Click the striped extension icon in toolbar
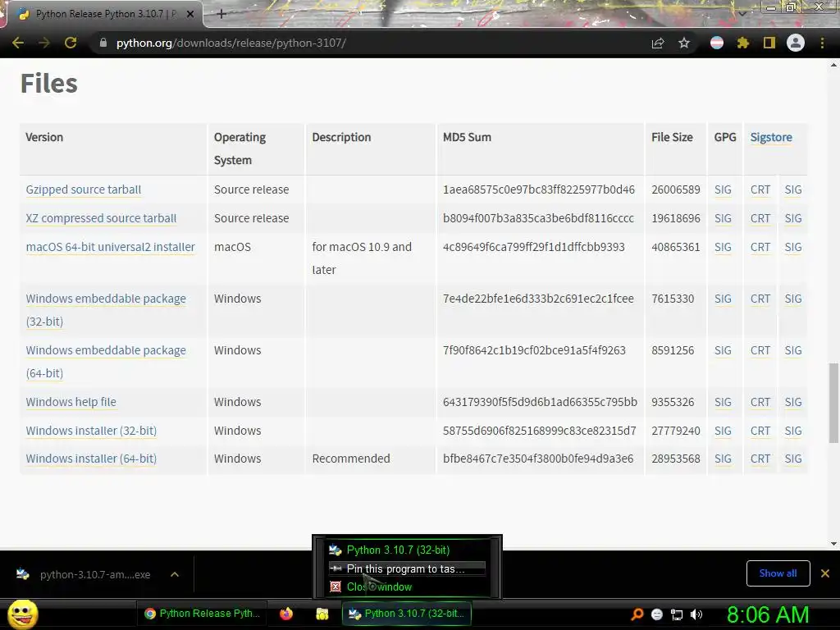This screenshot has height=630, width=840. coord(717,43)
